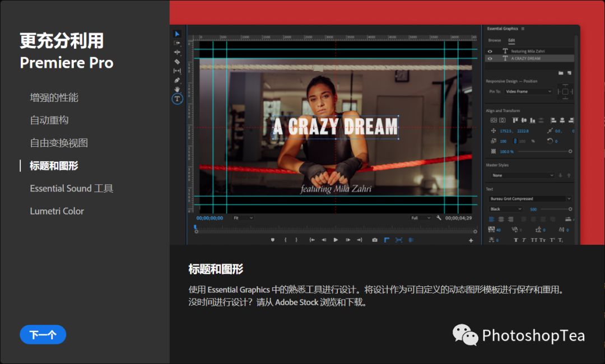This screenshot has height=364, width=605.
Task: Adjust the opacity slider handle
Action: [x=570, y=152]
